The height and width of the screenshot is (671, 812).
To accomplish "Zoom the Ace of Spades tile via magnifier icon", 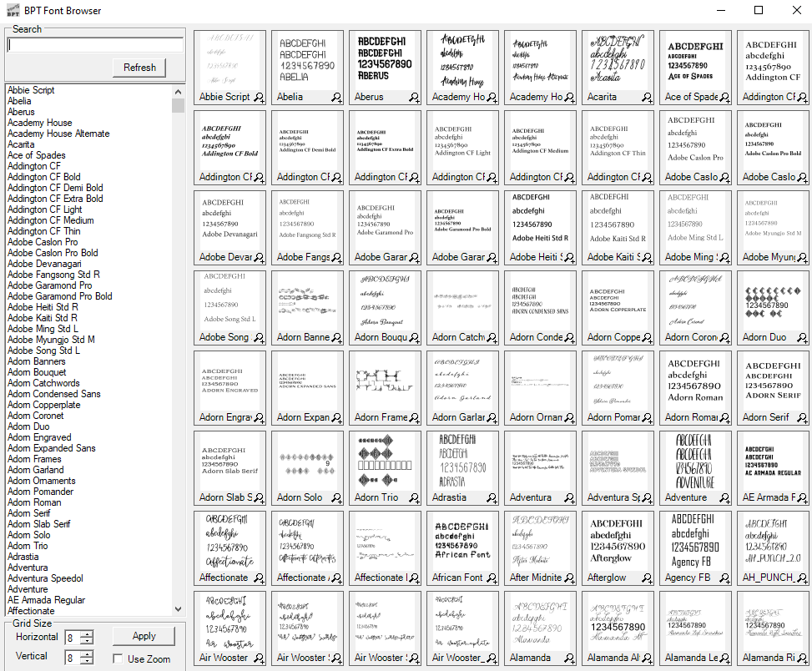I will click(x=724, y=98).
